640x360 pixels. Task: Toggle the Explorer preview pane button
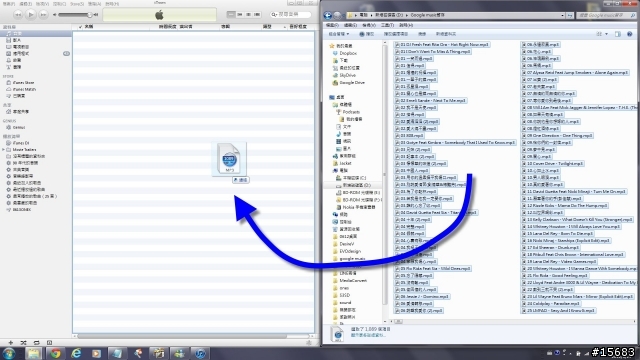click(618, 34)
